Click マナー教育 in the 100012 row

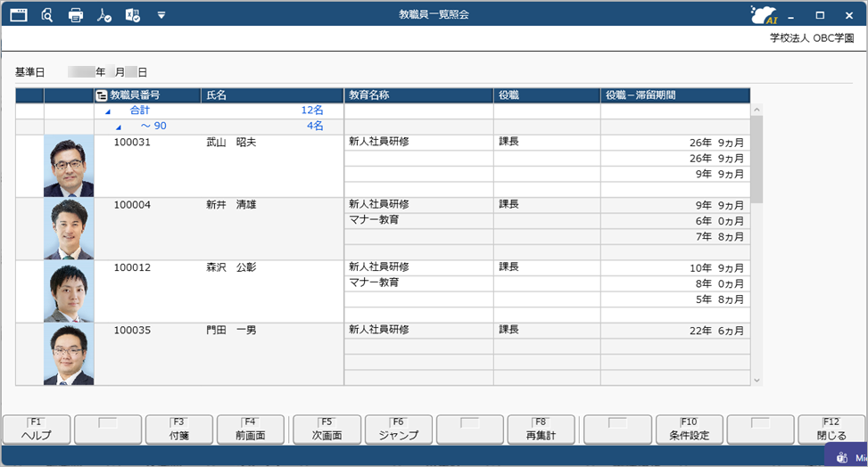(374, 283)
